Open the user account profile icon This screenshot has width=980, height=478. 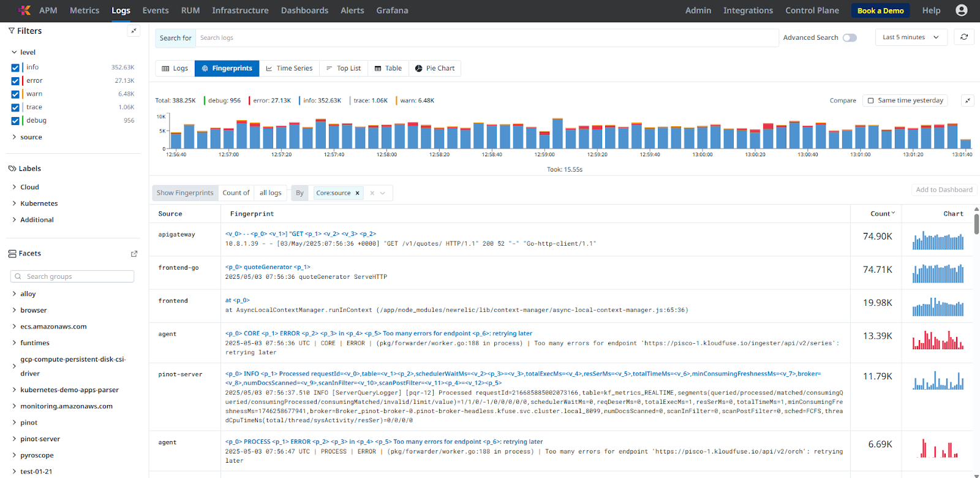point(962,10)
